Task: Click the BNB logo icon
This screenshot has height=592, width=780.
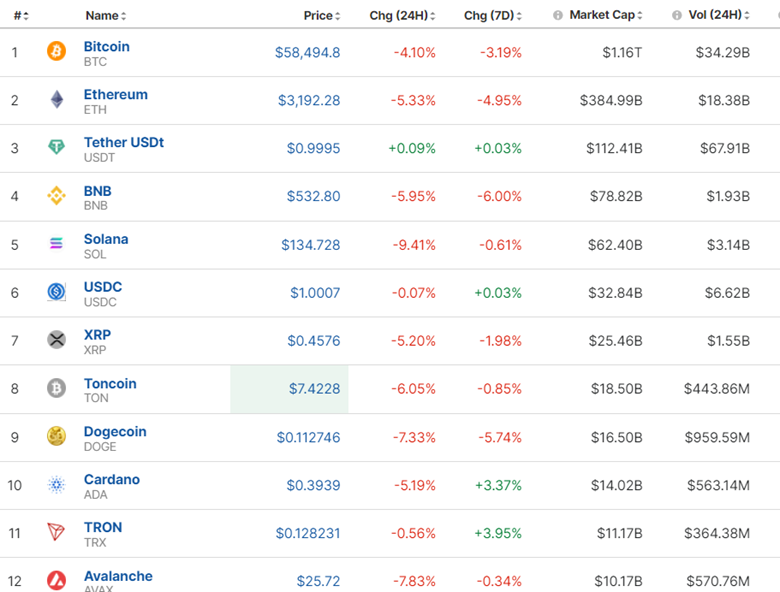Action: [x=56, y=196]
